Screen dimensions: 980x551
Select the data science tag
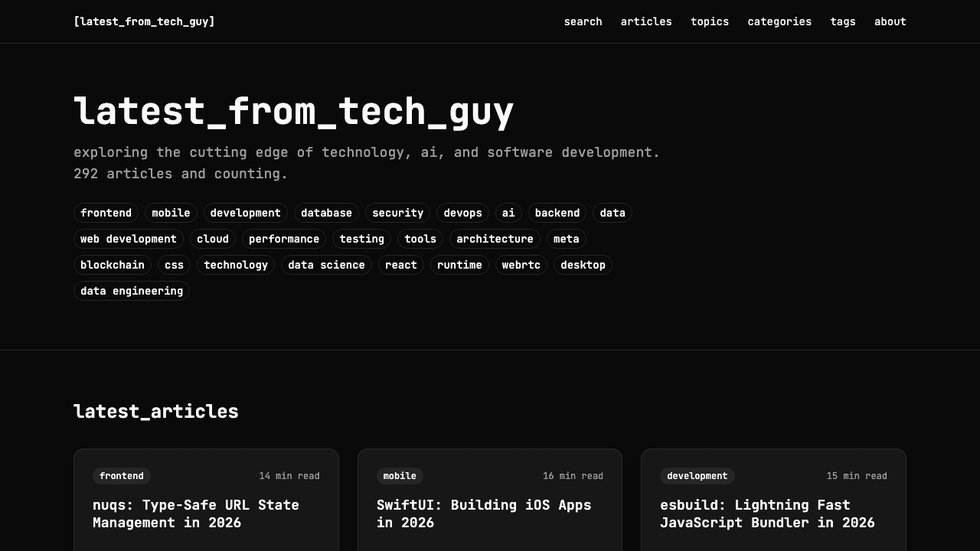(x=326, y=265)
